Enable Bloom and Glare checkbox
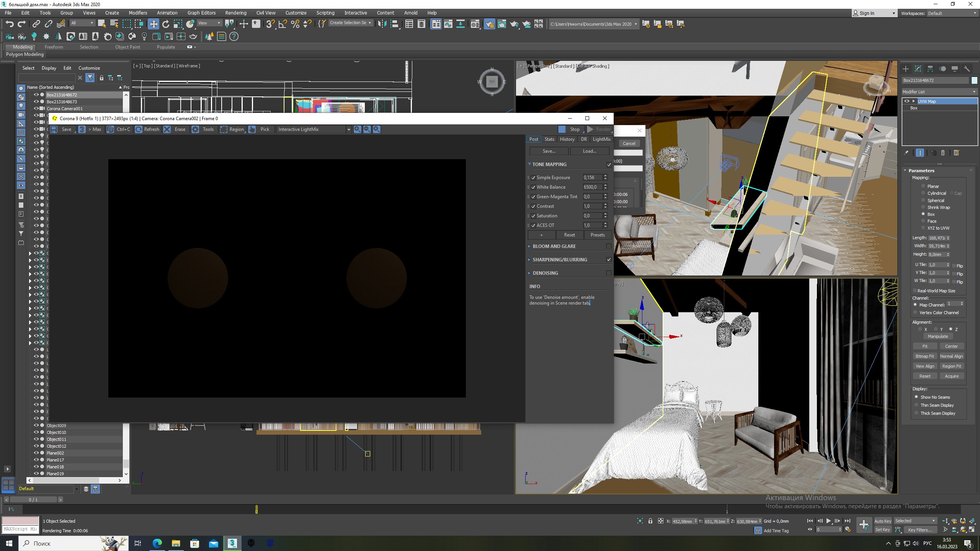This screenshot has width=980, height=551. 609,246
